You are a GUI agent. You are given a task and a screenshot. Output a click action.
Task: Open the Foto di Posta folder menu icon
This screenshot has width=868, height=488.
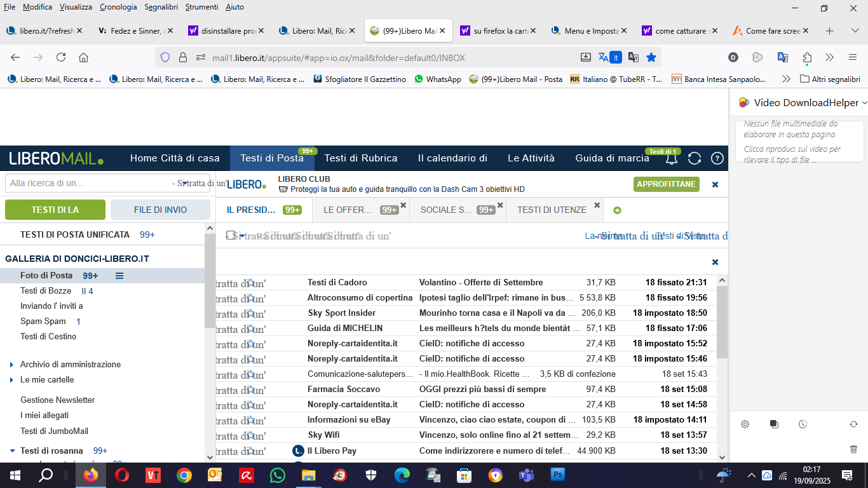click(x=119, y=276)
